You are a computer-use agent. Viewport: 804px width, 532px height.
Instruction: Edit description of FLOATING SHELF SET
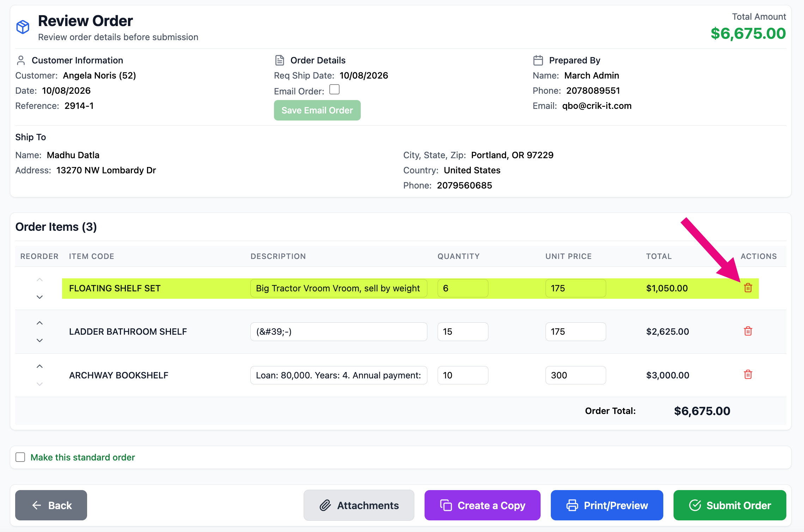pyautogui.click(x=339, y=288)
